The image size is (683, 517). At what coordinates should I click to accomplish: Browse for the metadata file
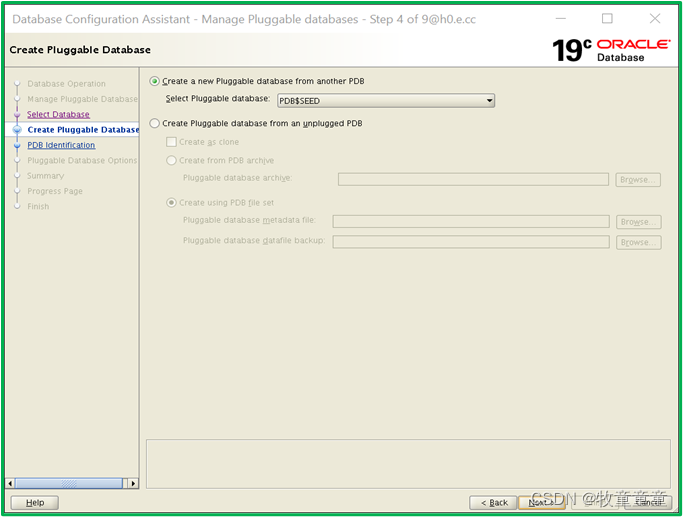[x=639, y=222]
